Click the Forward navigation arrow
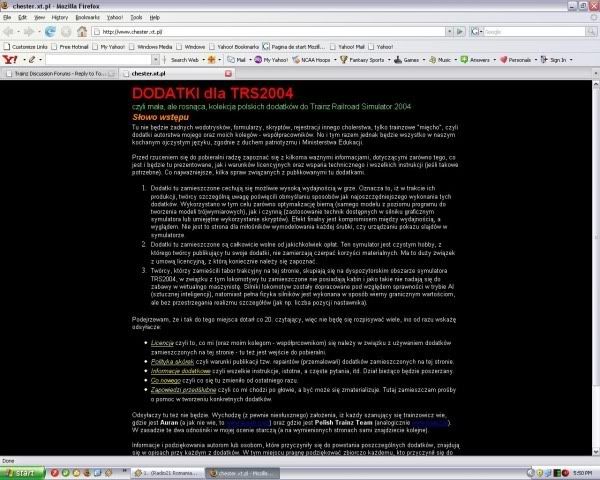This screenshot has height=480, width=600. [29, 32]
